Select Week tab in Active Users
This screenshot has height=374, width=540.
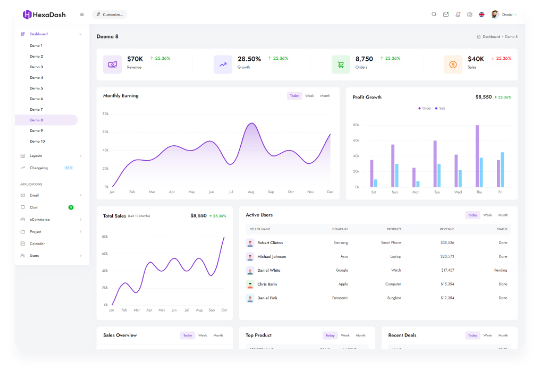[x=488, y=215]
